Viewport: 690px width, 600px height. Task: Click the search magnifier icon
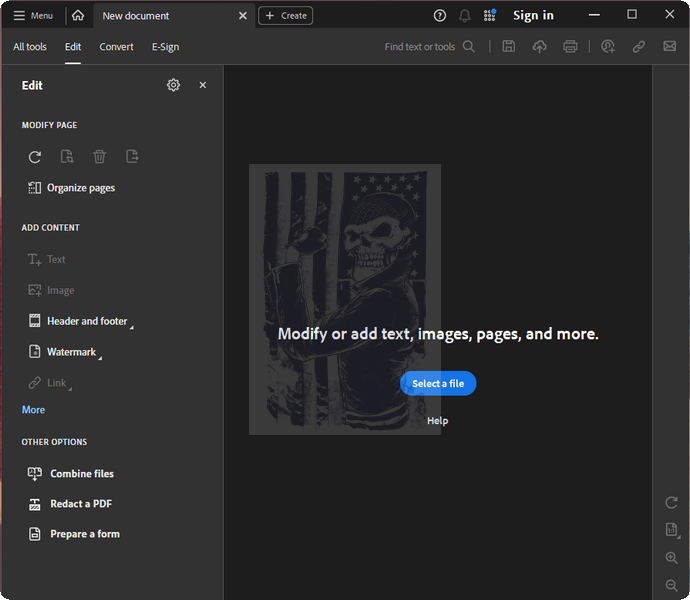point(469,47)
